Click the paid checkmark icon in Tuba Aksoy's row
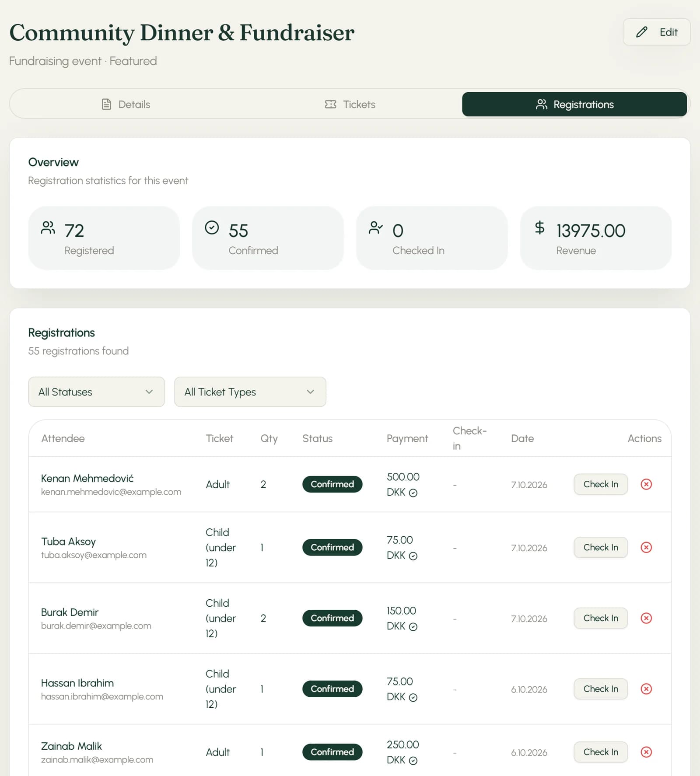 pos(413,556)
